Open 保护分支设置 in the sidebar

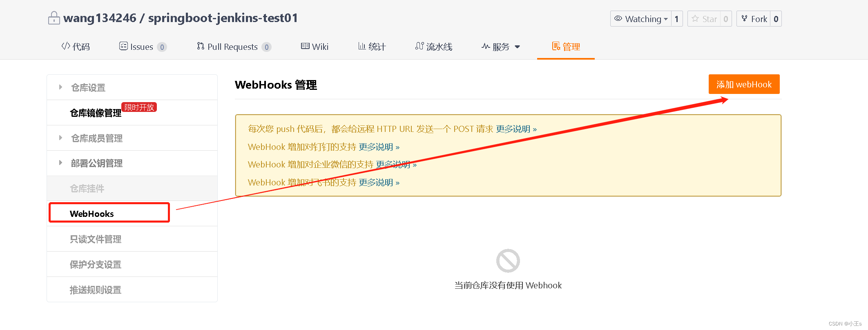point(96,264)
